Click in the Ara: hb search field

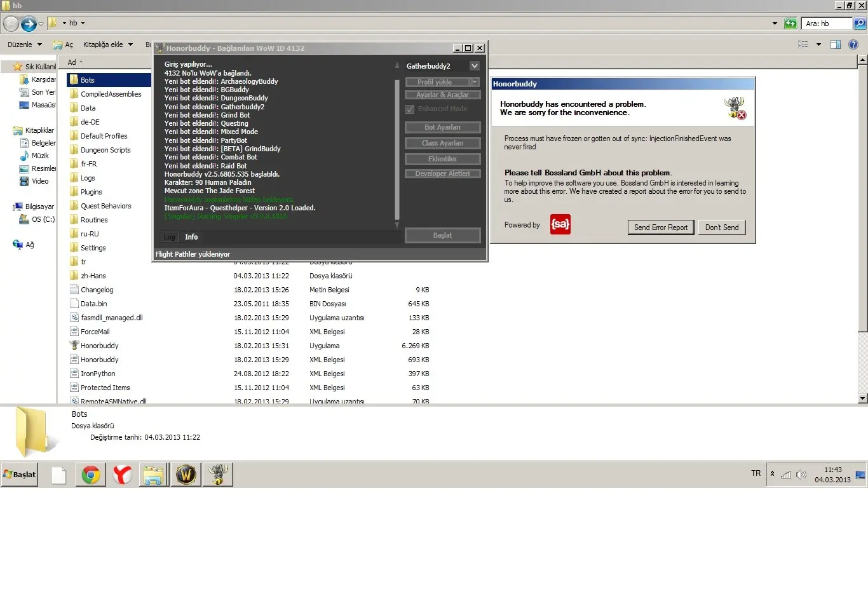coord(826,24)
